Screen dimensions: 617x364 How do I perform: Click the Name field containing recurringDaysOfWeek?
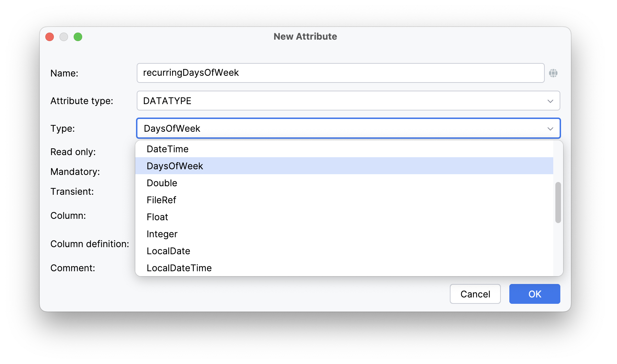[340, 73]
